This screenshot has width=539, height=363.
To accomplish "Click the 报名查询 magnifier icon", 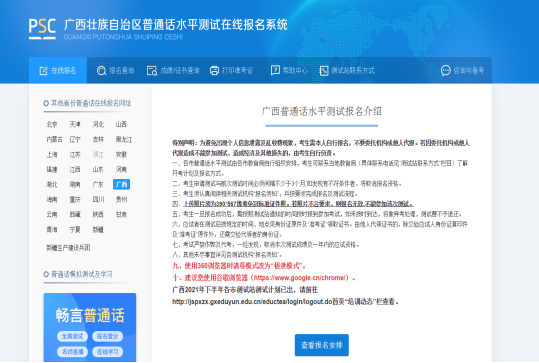I will [x=101, y=71].
